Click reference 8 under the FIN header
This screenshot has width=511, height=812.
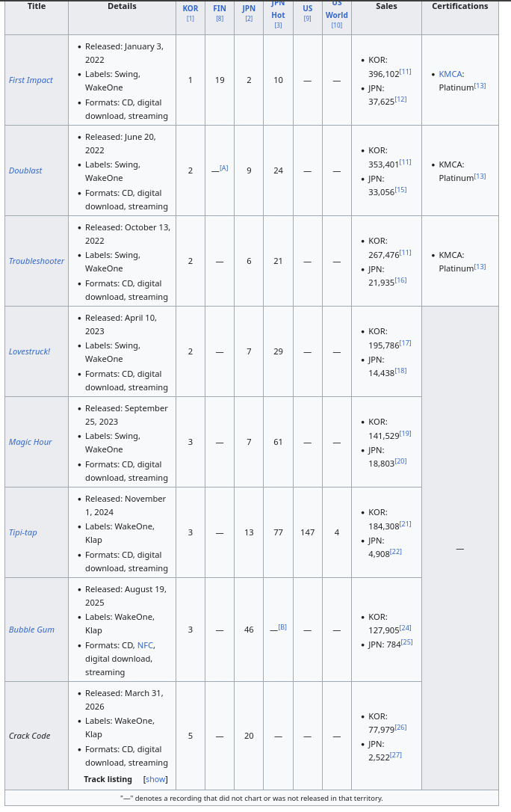click(x=220, y=19)
